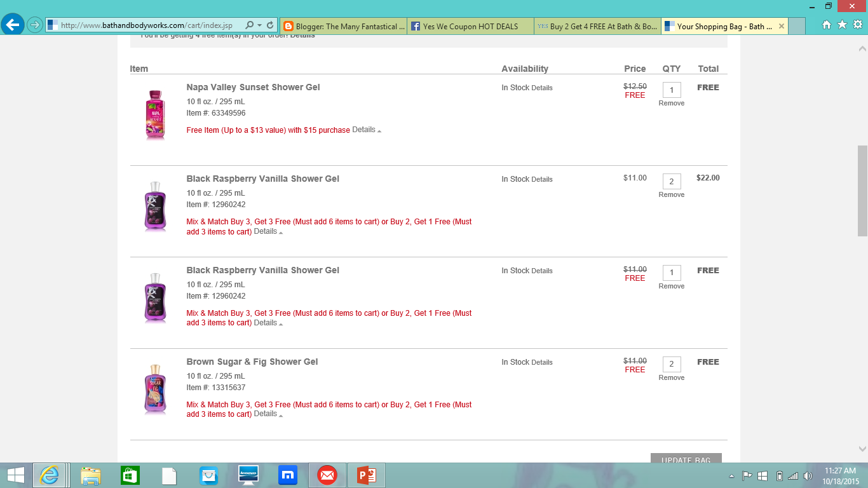Open In Stock Details for Brown Sugar & Fig
The width and height of the screenshot is (868, 488).
tap(541, 362)
